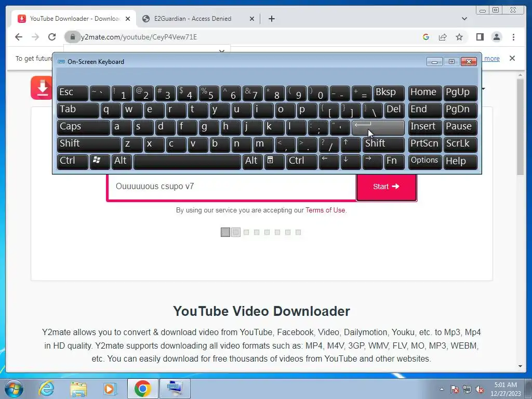532x399 pixels.
Task: Tap the space bar key
Action: tap(187, 162)
